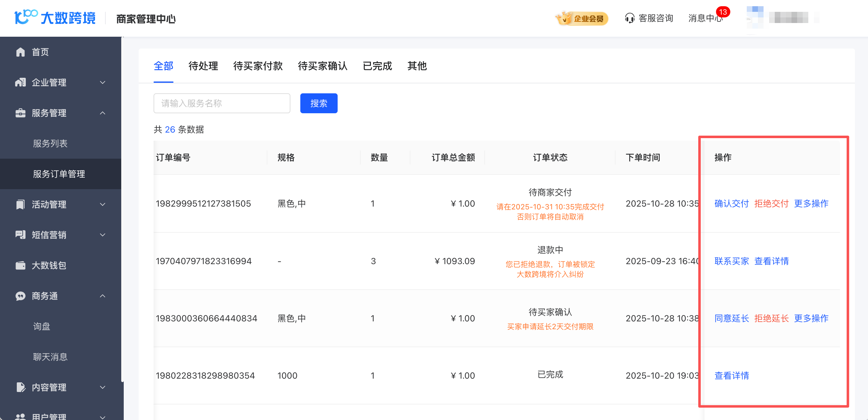This screenshot has height=420, width=868.
Task: Click 拒绝延长 in the third order row
Action: point(771,318)
